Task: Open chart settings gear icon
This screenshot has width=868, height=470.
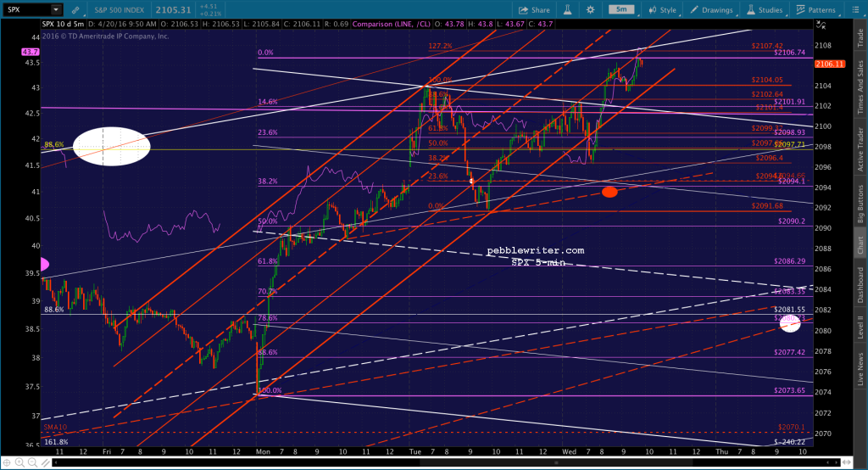Action: 591,10
